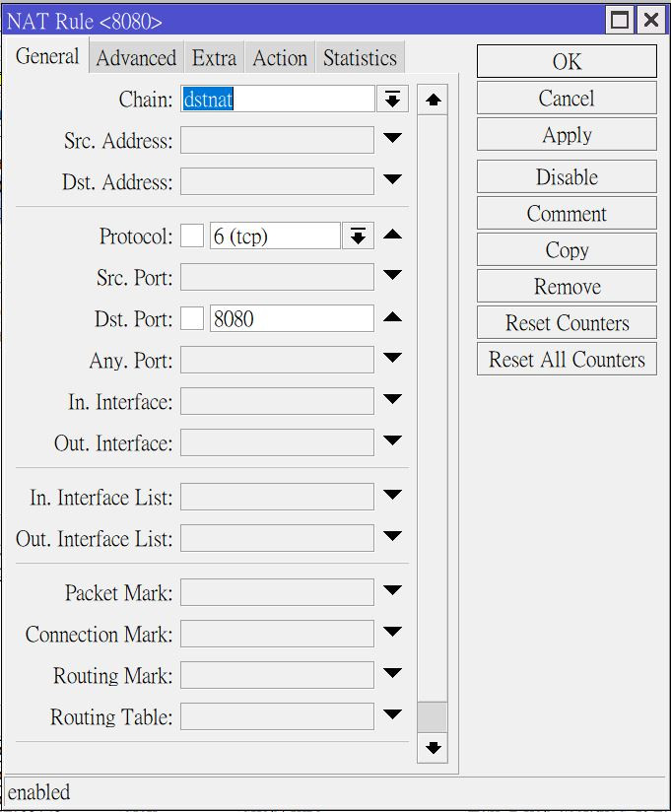Viewport: 671px width, 812px height.
Task: Click the Out. Interface input field
Action: tap(277, 442)
